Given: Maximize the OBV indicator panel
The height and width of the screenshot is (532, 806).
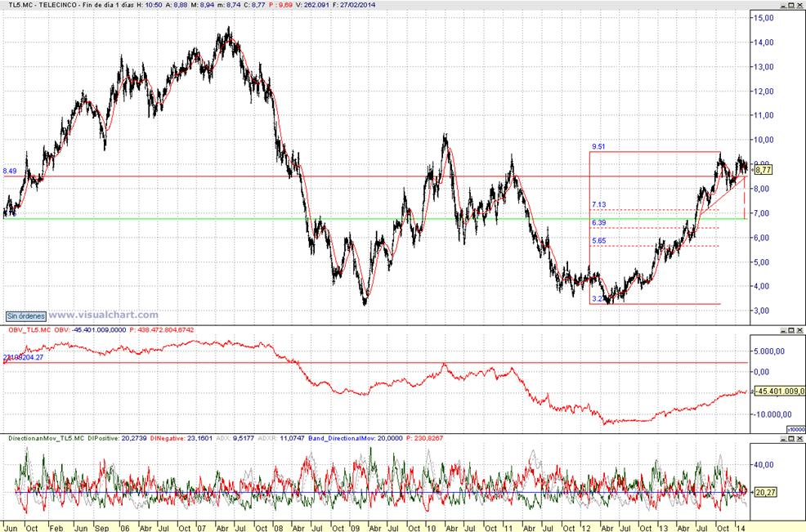Looking at the screenshot, I should (791, 330).
